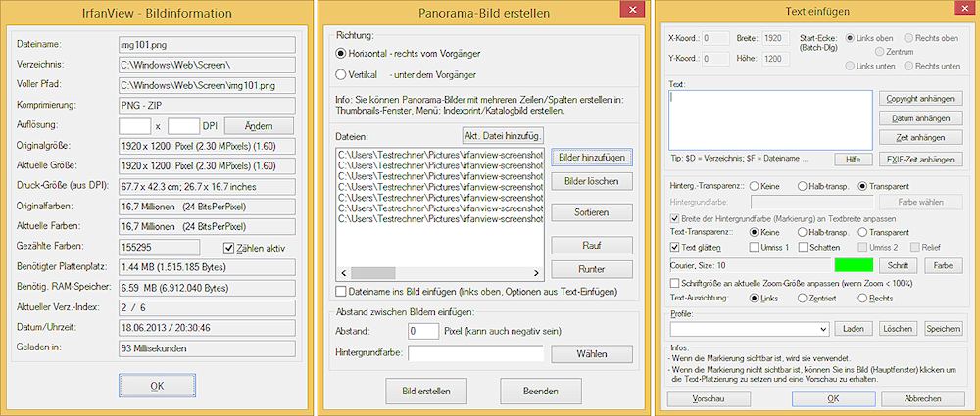Close the Panorama-Bild erstellen dialog

631,9
